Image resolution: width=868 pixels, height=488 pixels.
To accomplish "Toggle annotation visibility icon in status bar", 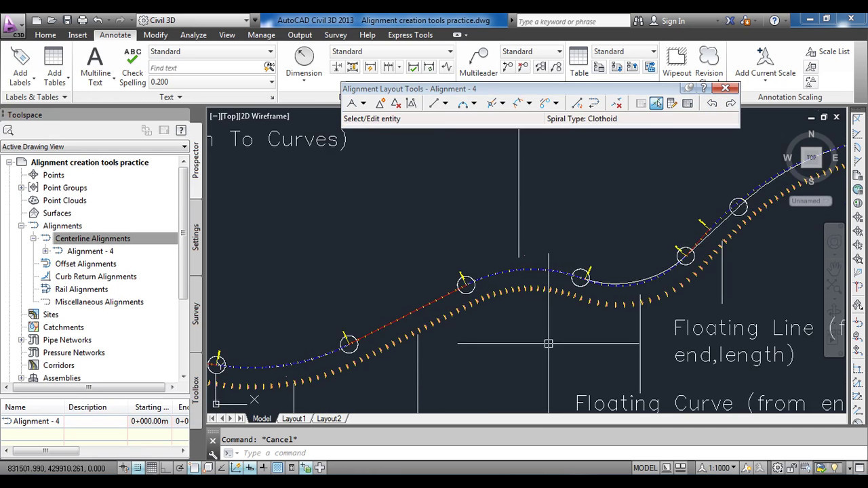I will tap(748, 468).
